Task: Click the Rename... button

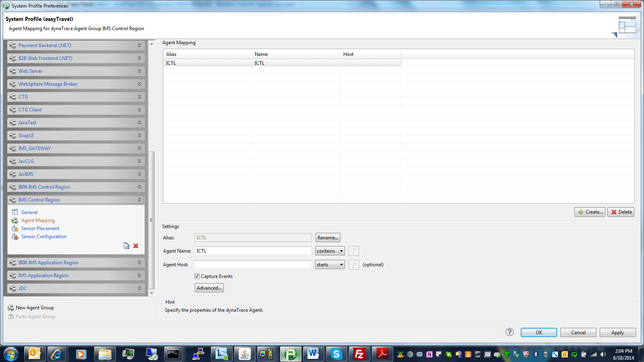Action: pos(328,238)
